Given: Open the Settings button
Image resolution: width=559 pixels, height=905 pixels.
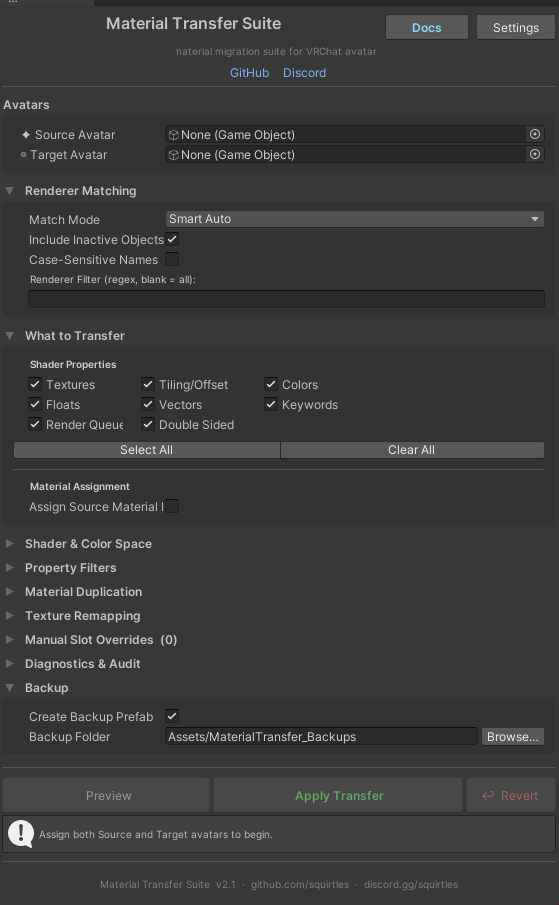Looking at the screenshot, I should pos(516,28).
